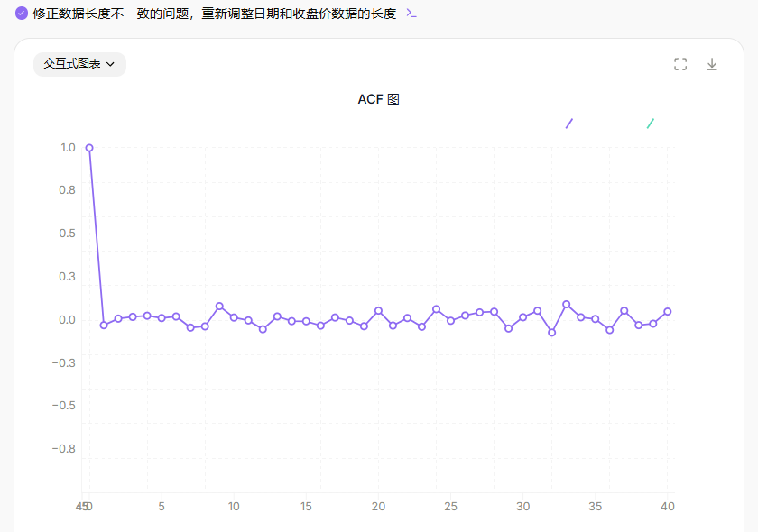This screenshot has height=532, width=758.
Task: Click the purple completed checkmark icon
Action: coord(22,13)
